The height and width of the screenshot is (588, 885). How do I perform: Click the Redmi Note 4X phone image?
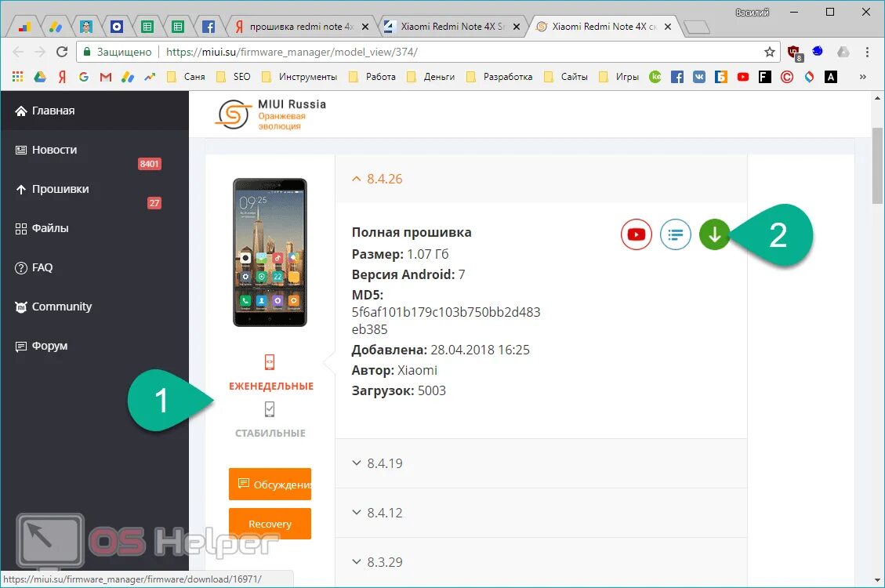click(x=270, y=252)
